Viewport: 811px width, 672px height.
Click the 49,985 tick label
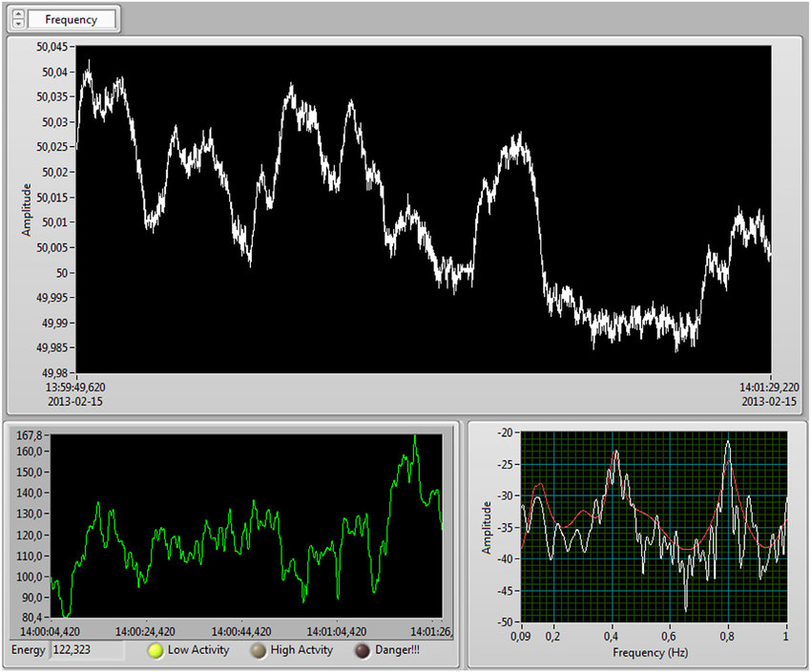(x=52, y=347)
